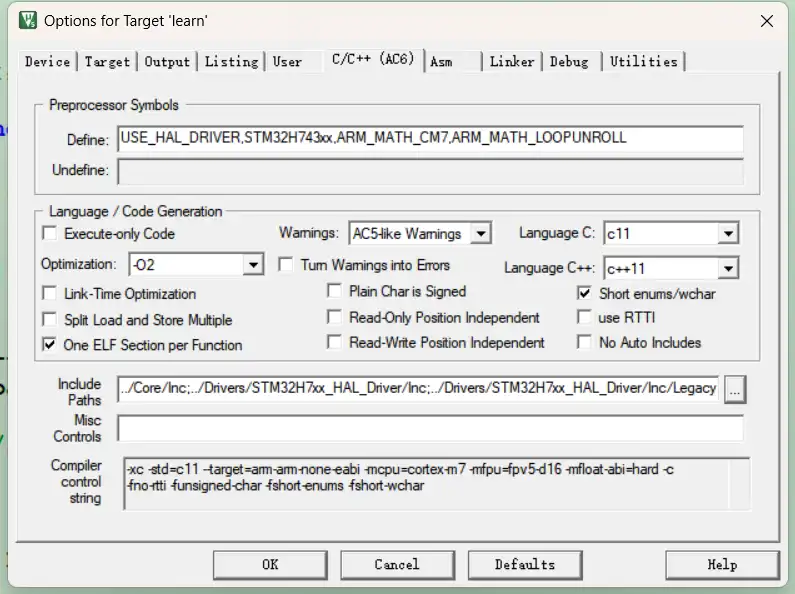Expand the Optimization level dropdown
Image resolution: width=795 pixels, height=594 pixels.
[253, 265]
